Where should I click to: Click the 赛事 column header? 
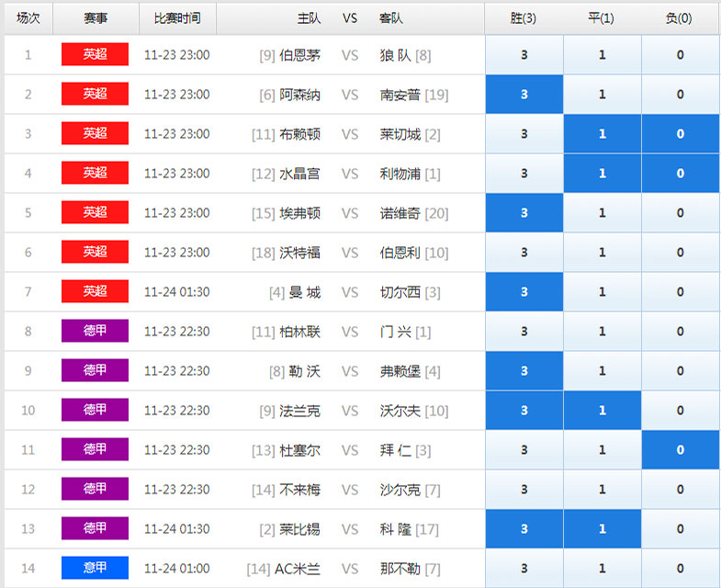pyautogui.click(x=96, y=18)
